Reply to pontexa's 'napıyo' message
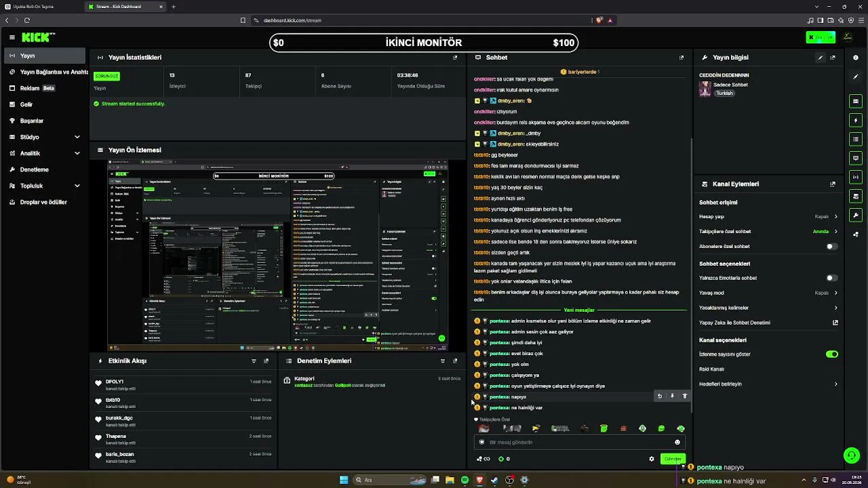This screenshot has width=868, height=488. [x=659, y=396]
